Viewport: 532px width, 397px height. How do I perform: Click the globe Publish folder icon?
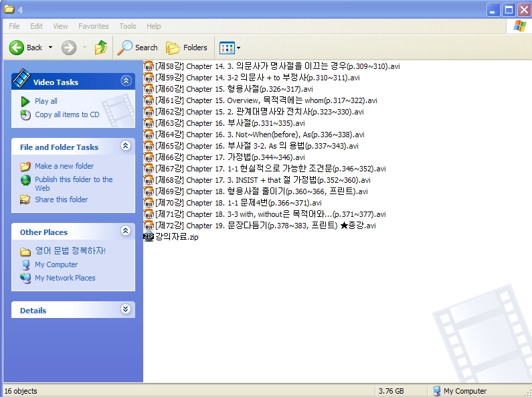pos(25,180)
